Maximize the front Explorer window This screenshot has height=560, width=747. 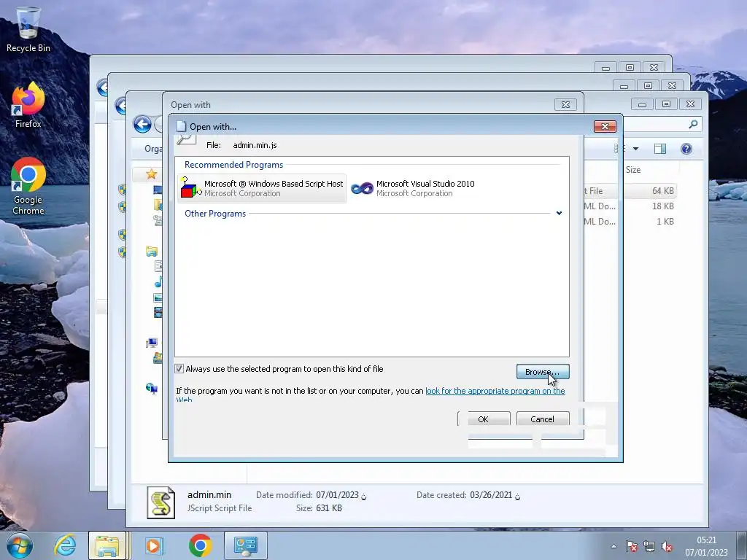click(666, 104)
